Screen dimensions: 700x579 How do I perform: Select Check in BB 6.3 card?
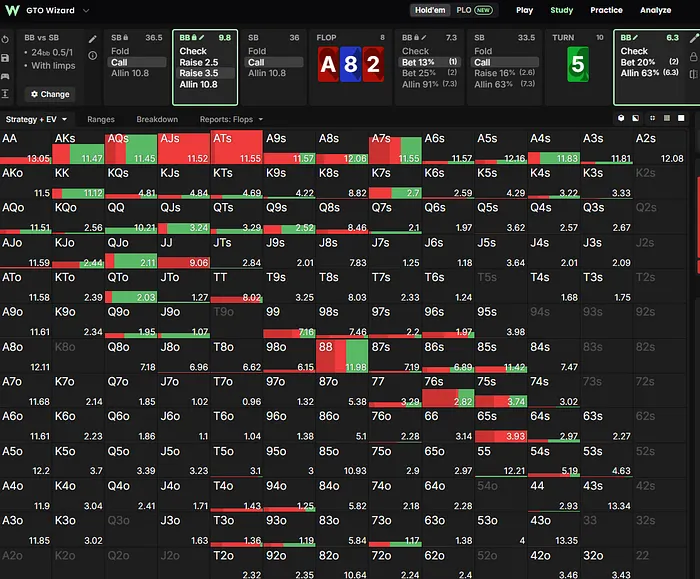[x=634, y=51]
